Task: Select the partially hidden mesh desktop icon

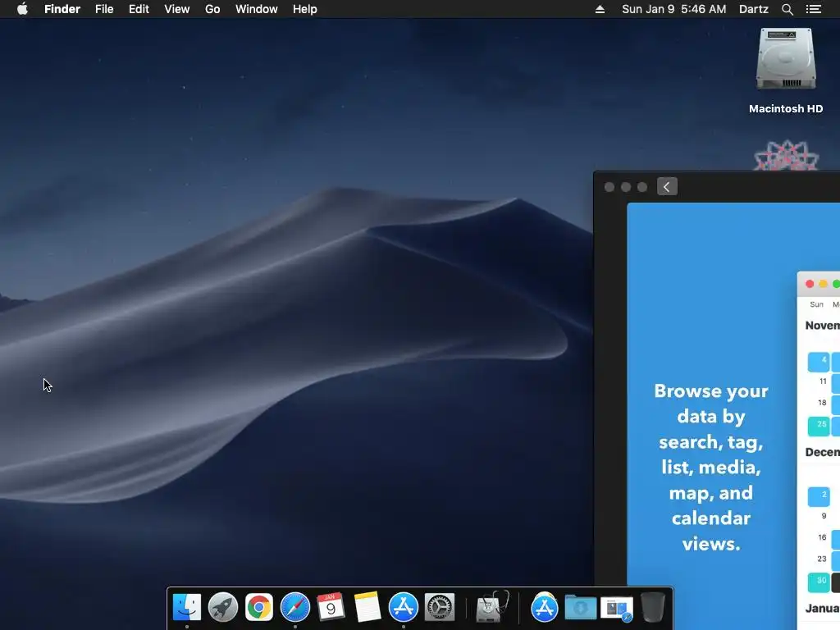Action: point(787,155)
